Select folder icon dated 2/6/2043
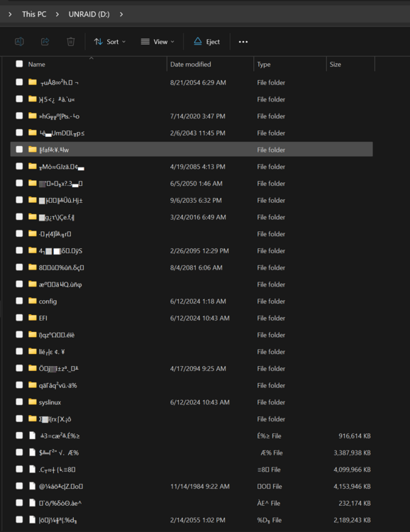The width and height of the screenshot is (410, 532). point(33,133)
